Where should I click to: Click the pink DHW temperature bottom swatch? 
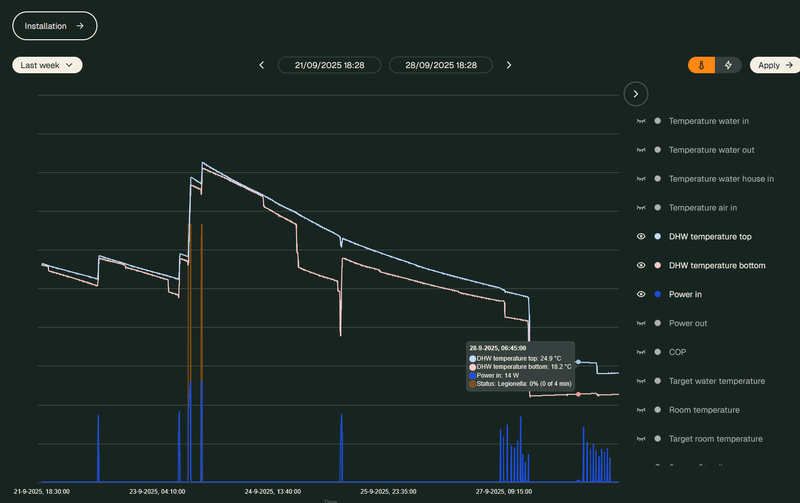(x=658, y=265)
